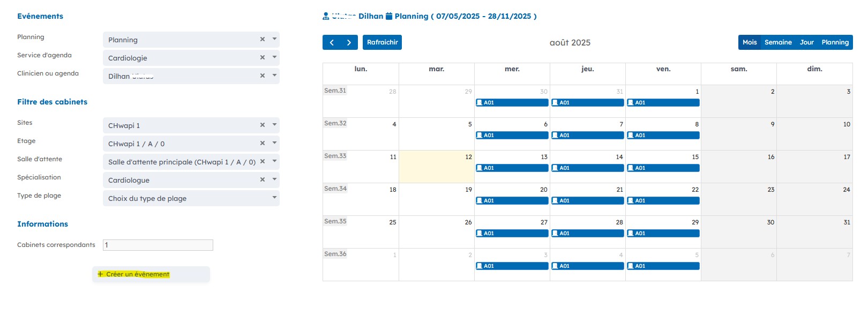The width and height of the screenshot is (868, 315).
Task: Clear the Planning field with its X
Action: tap(263, 39)
